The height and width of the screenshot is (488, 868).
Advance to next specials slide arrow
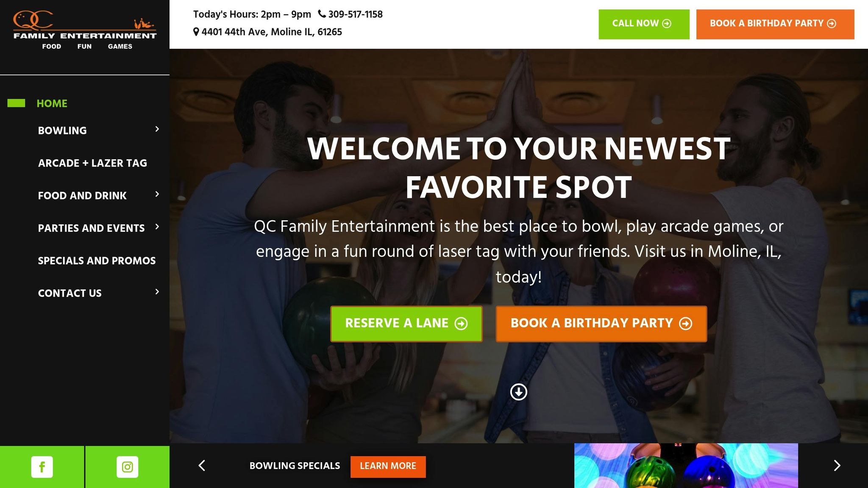tap(837, 466)
